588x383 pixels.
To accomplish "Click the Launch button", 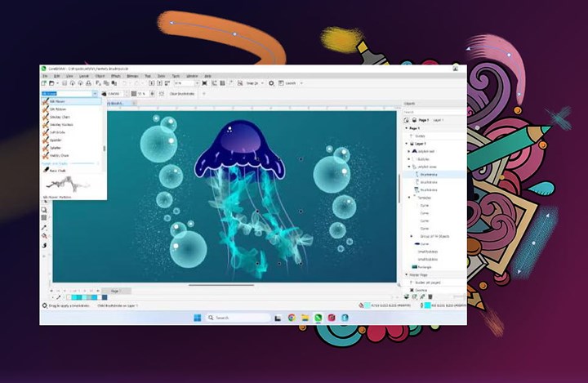I will click(290, 83).
